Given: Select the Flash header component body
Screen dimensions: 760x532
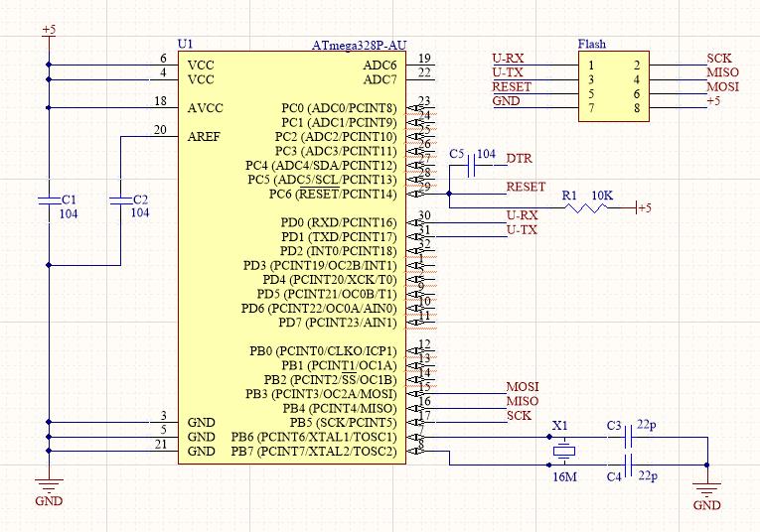Looking at the screenshot, I should pyautogui.click(x=614, y=86).
